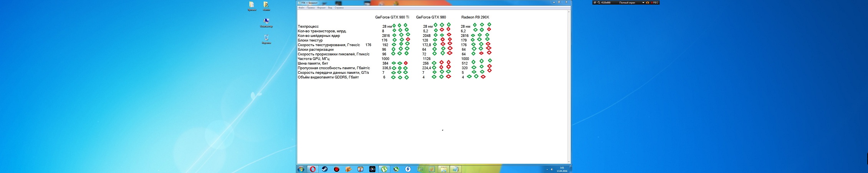Open Windows Explorer from taskbar
This screenshot has width=868, height=173.
(x=444, y=169)
